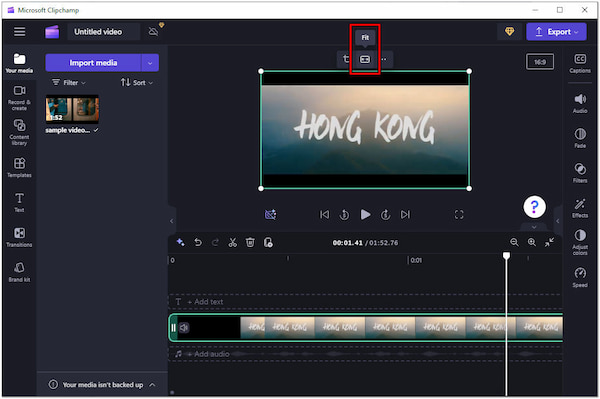Open the hamburger main menu
Screen dimensions: 600x399
coord(20,31)
